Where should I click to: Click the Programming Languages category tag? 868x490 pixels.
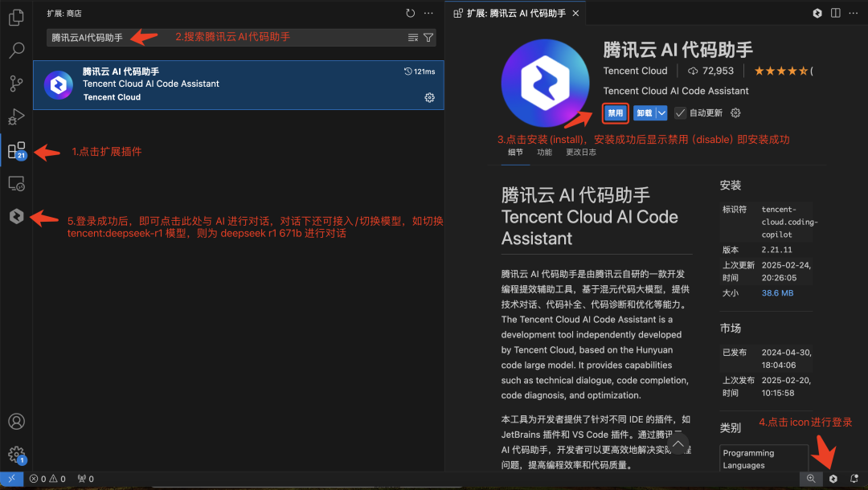point(764,459)
